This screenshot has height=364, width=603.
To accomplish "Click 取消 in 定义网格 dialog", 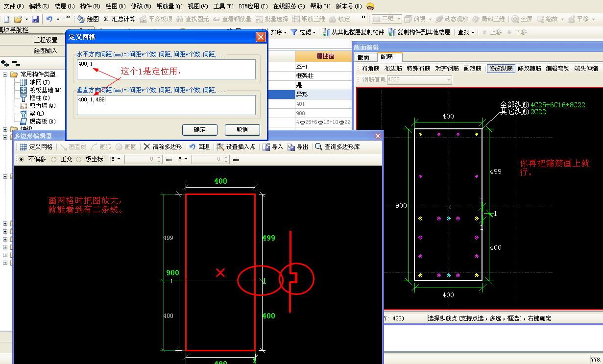I will 242,130.
